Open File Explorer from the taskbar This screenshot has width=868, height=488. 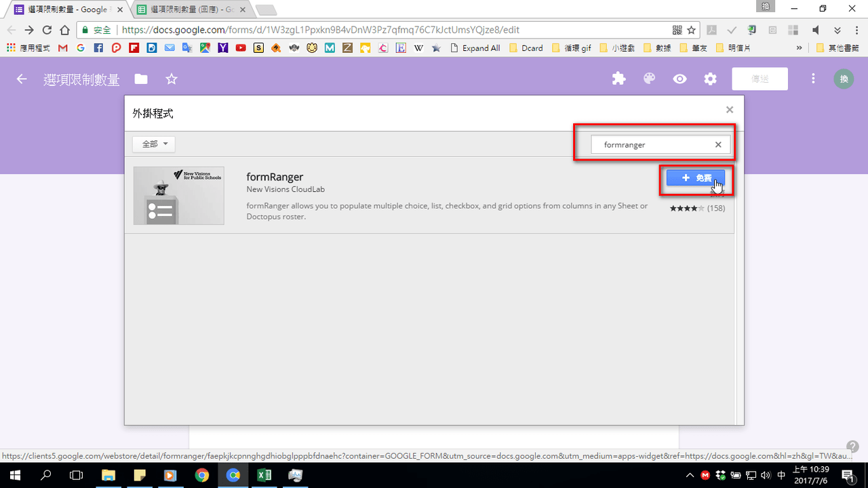tap(108, 475)
